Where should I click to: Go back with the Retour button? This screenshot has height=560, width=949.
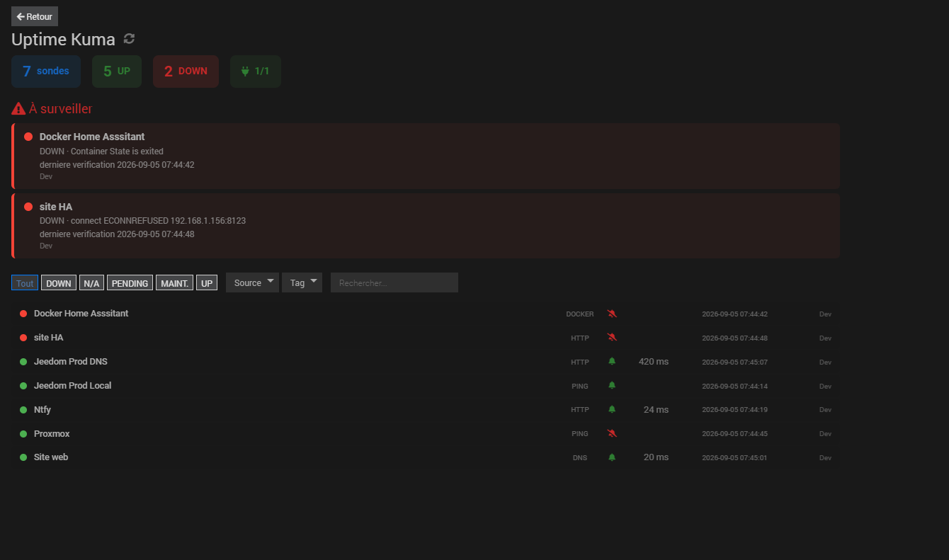[35, 16]
